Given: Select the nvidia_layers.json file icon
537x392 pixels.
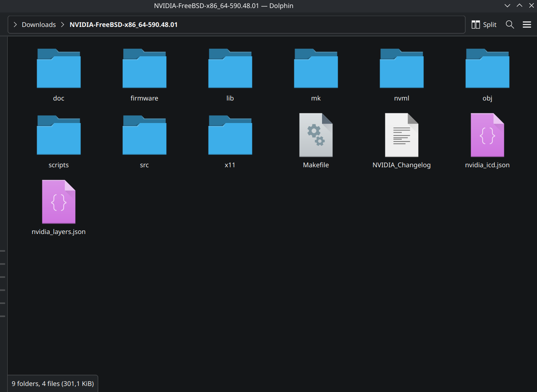Looking at the screenshot, I should [59, 202].
